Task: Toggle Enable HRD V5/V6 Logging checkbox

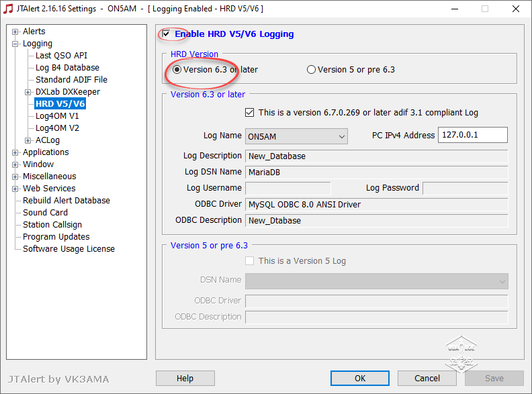Action: click(166, 34)
